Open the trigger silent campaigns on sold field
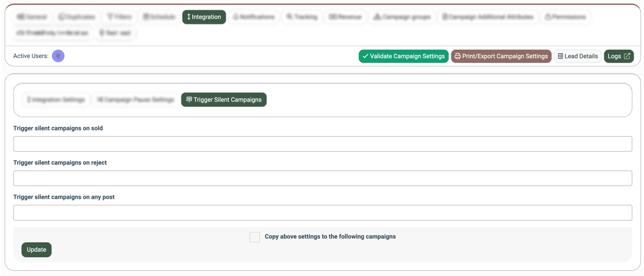Image resolution: width=644 pixels, height=276 pixels. [322, 144]
